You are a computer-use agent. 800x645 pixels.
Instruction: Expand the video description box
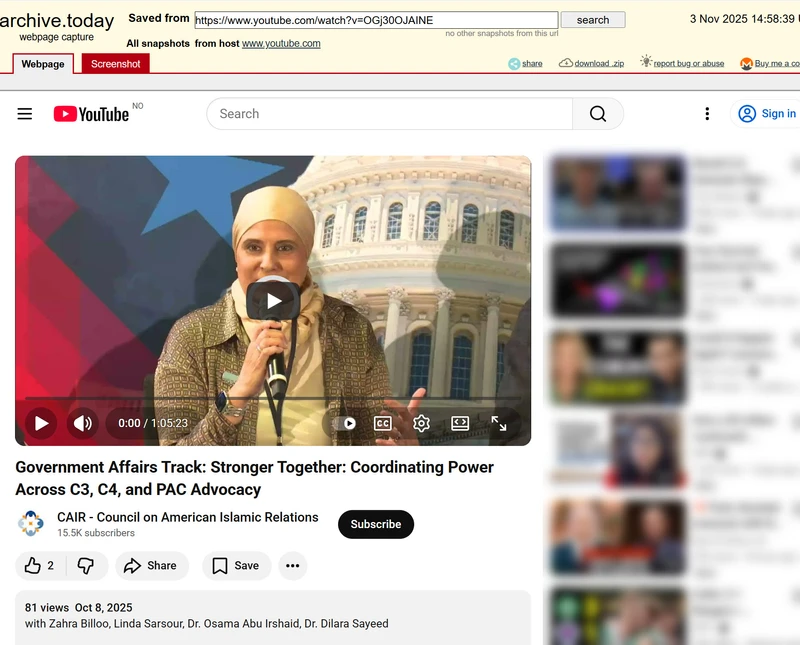[272, 616]
